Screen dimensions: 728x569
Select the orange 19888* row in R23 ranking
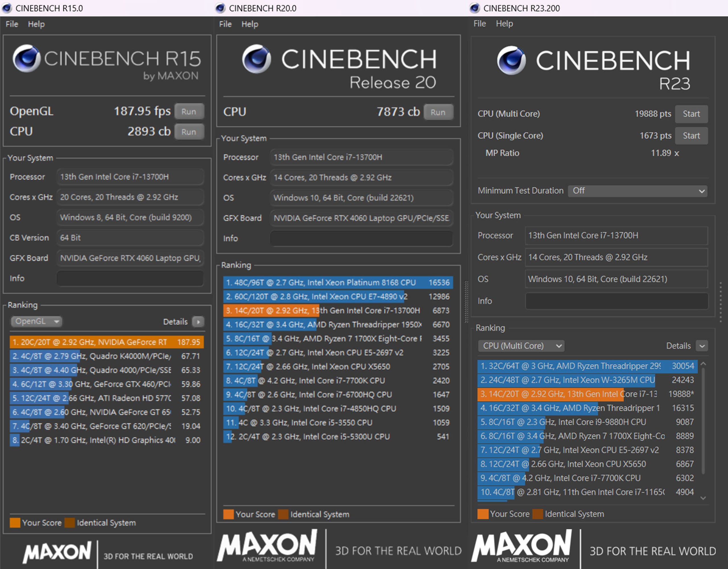coord(587,394)
